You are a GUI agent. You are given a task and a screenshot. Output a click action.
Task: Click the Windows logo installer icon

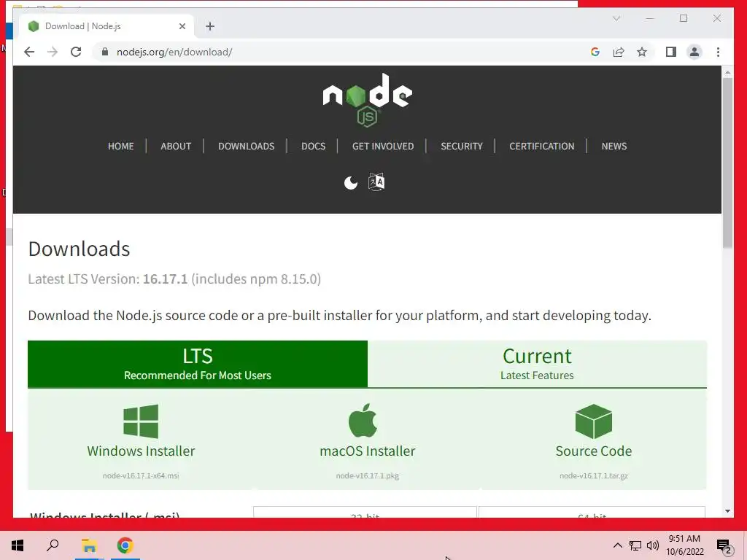click(x=141, y=421)
